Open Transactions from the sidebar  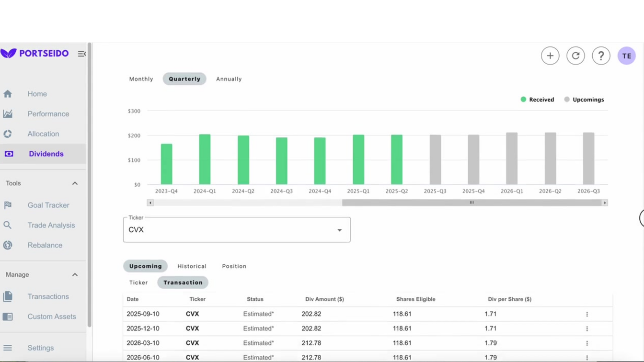48,296
